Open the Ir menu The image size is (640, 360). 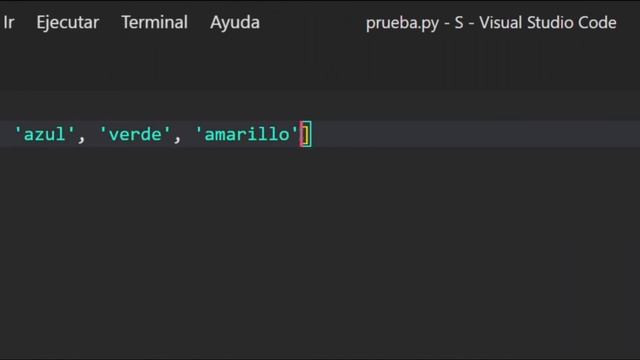pos(9,22)
